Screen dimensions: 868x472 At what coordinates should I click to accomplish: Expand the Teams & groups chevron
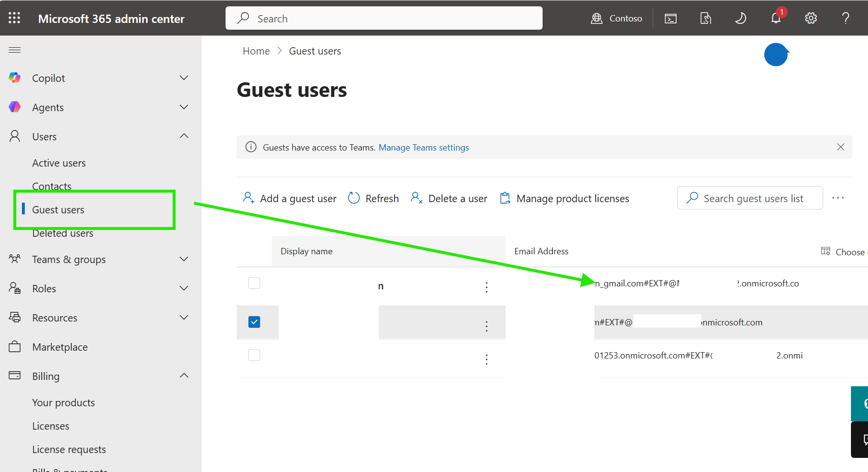point(184,259)
